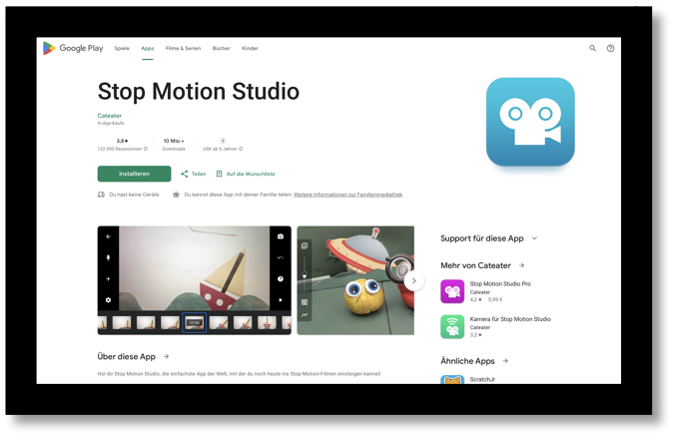Open the ScratchJr app title
The image size is (681, 440).
coord(483,379)
